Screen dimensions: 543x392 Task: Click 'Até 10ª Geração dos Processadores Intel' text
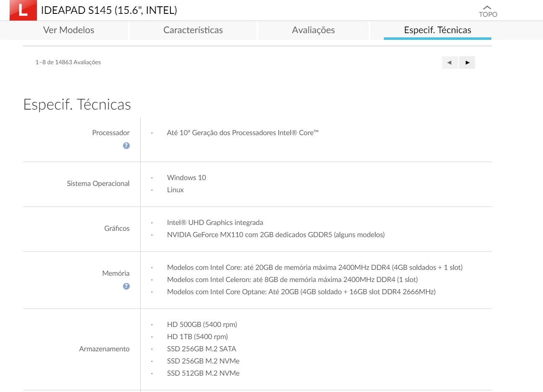coord(243,133)
